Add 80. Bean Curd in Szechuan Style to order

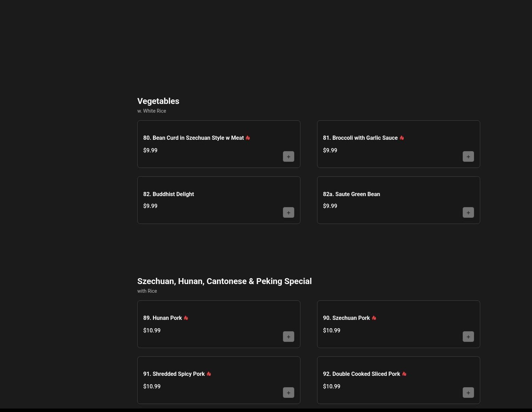(x=289, y=156)
